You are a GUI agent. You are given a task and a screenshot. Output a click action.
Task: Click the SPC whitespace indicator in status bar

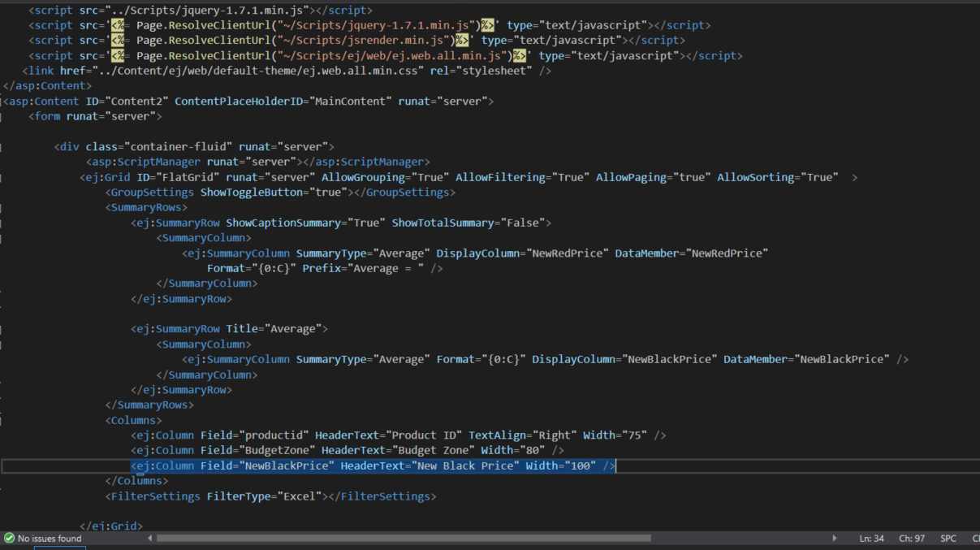pos(948,539)
